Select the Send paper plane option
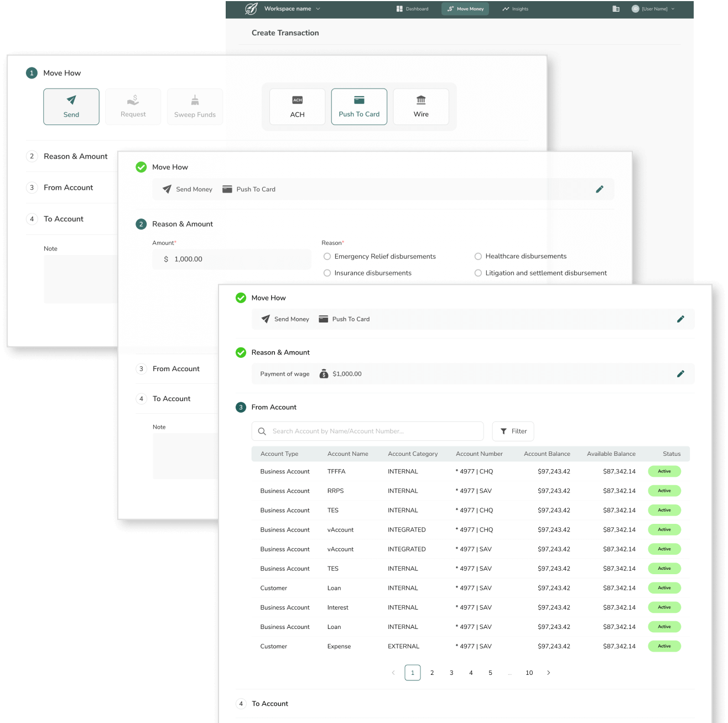This screenshot has width=728, height=723. coord(71,107)
